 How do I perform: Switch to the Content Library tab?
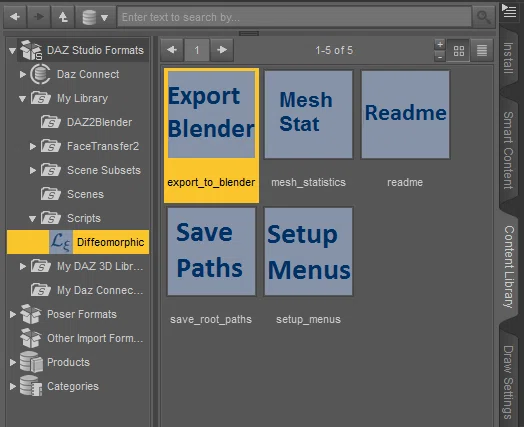coord(509,267)
